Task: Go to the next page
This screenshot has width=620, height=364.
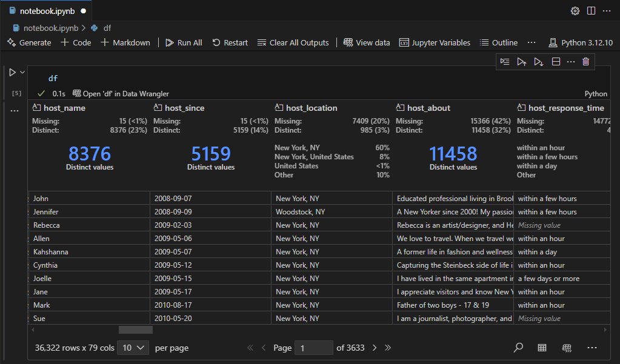Action: (x=375, y=348)
